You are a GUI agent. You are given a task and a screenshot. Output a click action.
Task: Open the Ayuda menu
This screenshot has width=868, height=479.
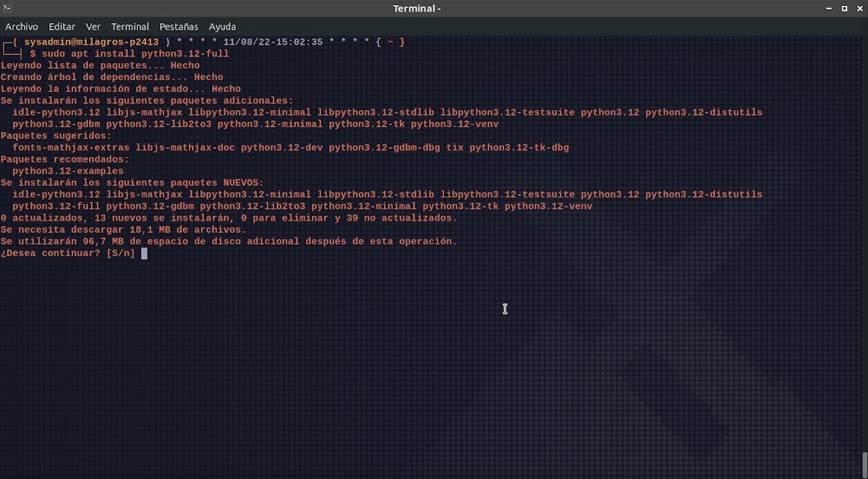[222, 26]
